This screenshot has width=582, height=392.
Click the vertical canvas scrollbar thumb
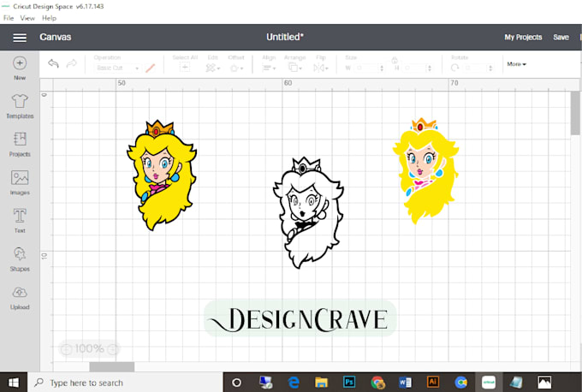[x=575, y=113]
